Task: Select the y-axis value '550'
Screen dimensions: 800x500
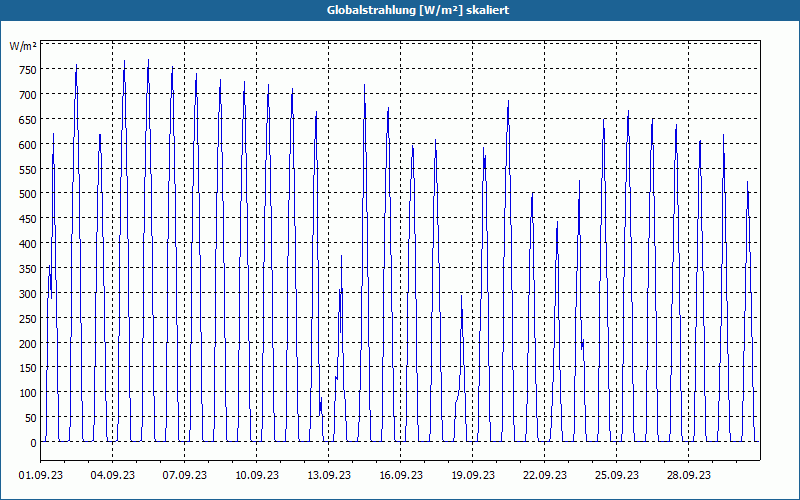Action: pos(28,170)
